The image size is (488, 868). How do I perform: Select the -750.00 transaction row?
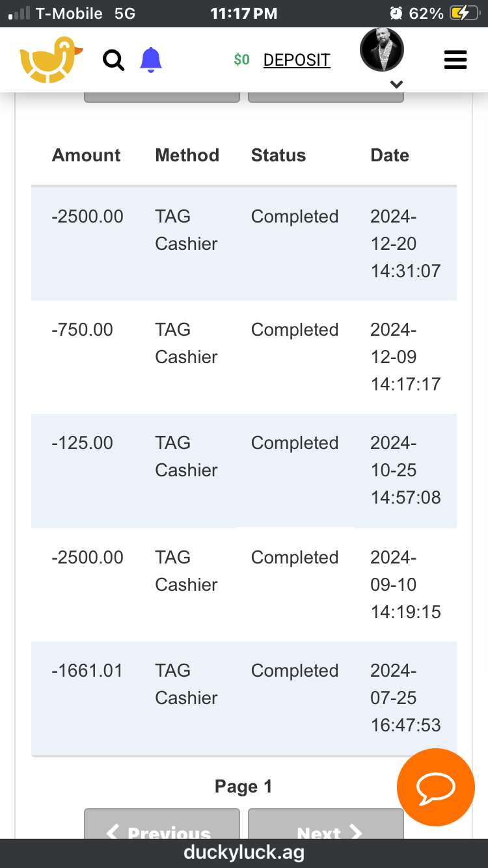[x=243, y=357]
